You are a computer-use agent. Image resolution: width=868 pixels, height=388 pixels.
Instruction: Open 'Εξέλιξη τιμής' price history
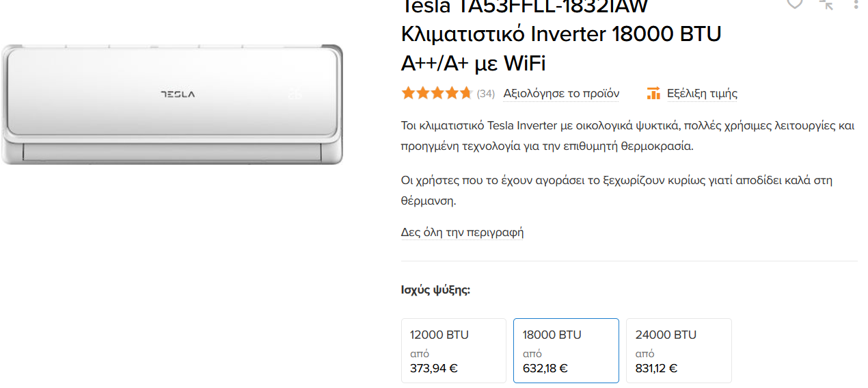tap(702, 93)
